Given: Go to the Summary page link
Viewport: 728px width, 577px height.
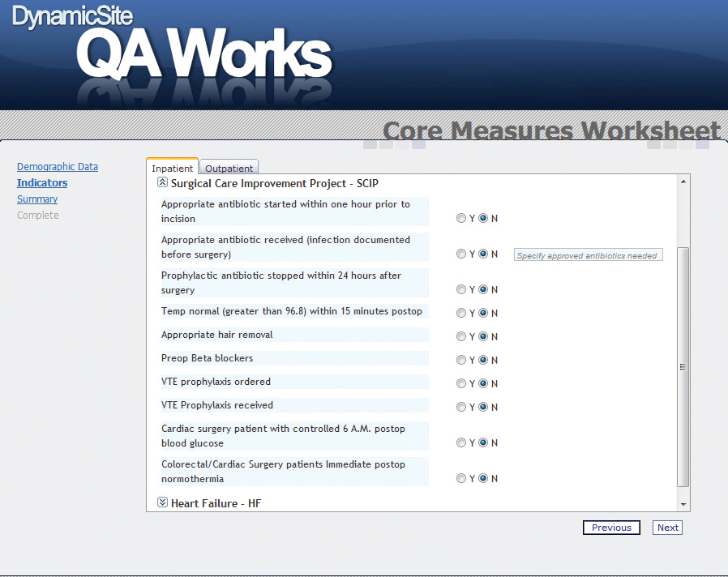Looking at the screenshot, I should (37, 199).
